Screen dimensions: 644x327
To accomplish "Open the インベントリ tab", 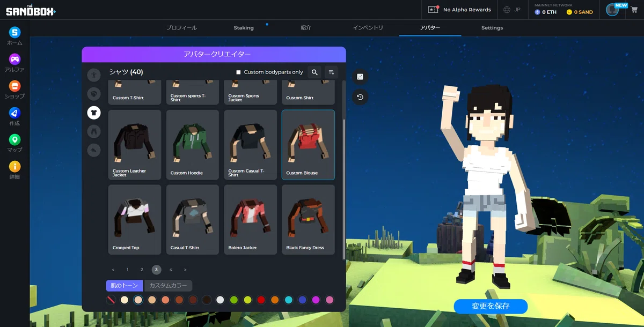I will [368, 28].
